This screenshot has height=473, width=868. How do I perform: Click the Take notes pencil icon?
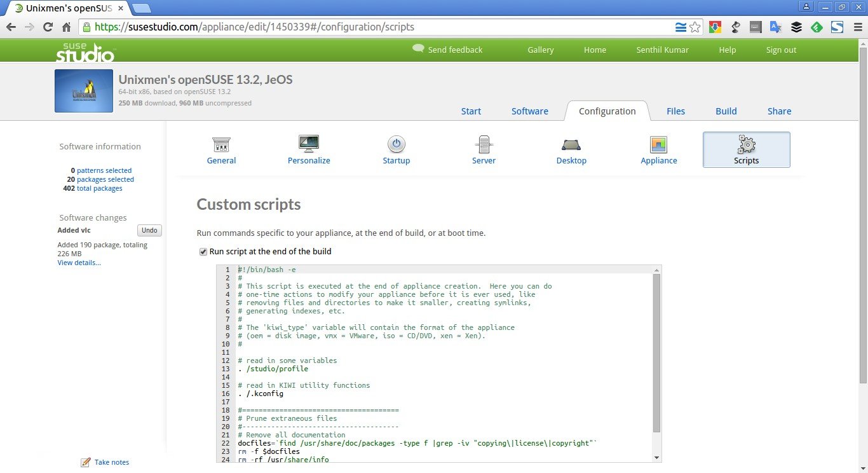(x=86, y=462)
